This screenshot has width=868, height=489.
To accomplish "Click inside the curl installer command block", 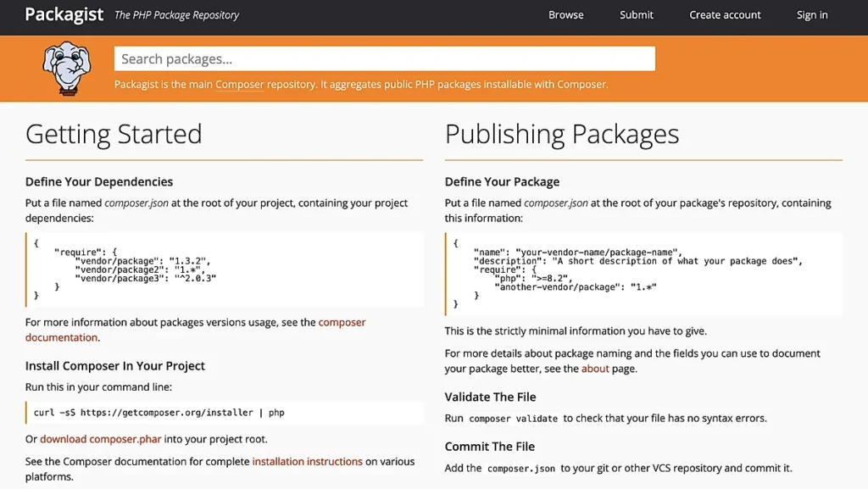I will tap(225, 413).
